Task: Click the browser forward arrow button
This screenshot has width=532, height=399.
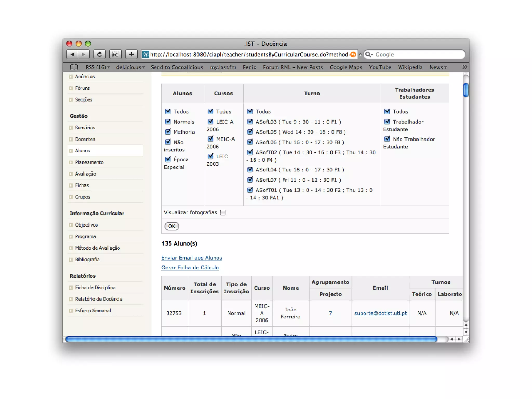Action: 84,54
